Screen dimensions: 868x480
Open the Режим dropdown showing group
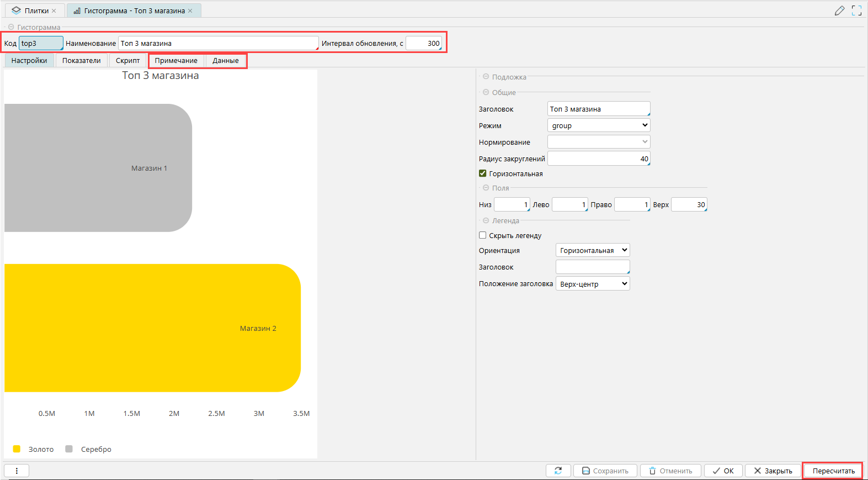(x=599, y=125)
